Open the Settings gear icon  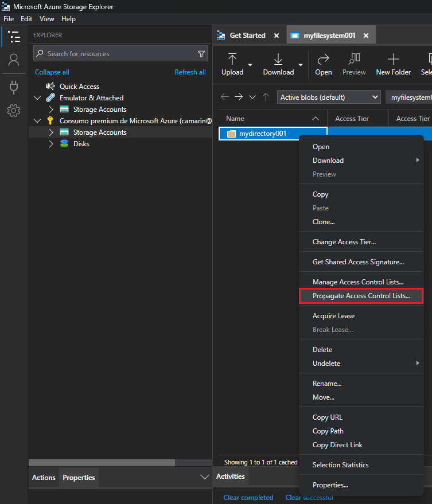click(14, 110)
